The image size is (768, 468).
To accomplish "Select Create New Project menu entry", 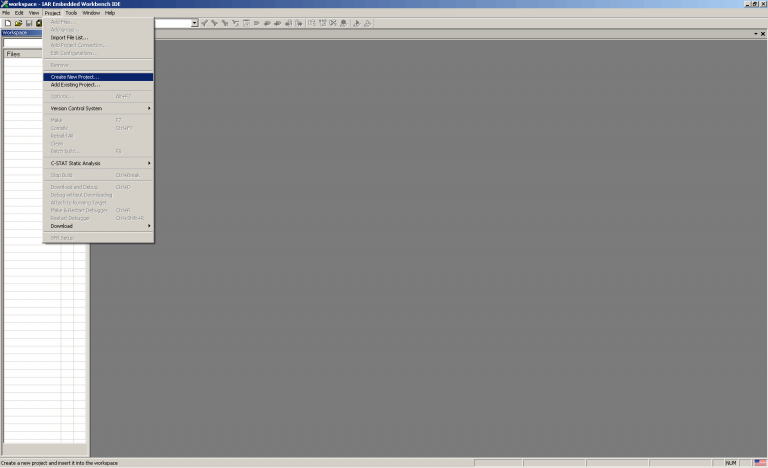I will pos(98,77).
